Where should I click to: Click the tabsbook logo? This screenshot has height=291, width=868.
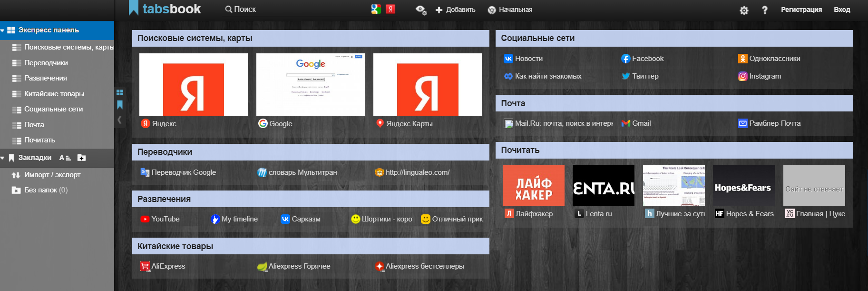165,9
